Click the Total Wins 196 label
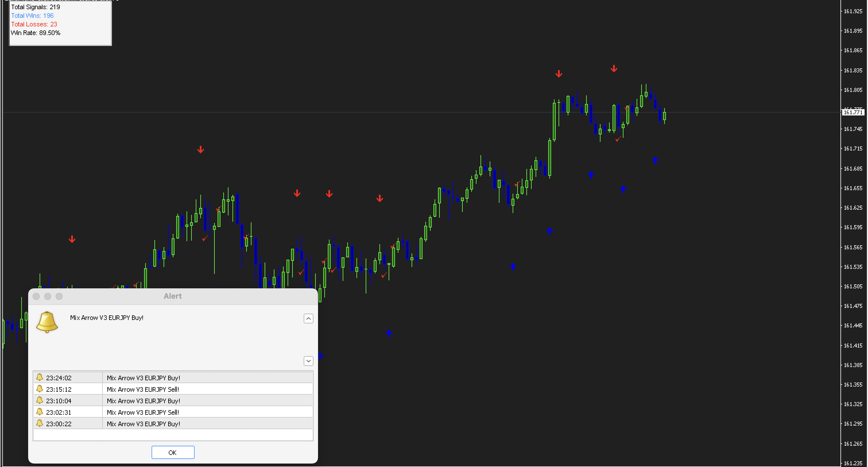Image resolution: width=868 pixels, height=467 pixels. 32,16
